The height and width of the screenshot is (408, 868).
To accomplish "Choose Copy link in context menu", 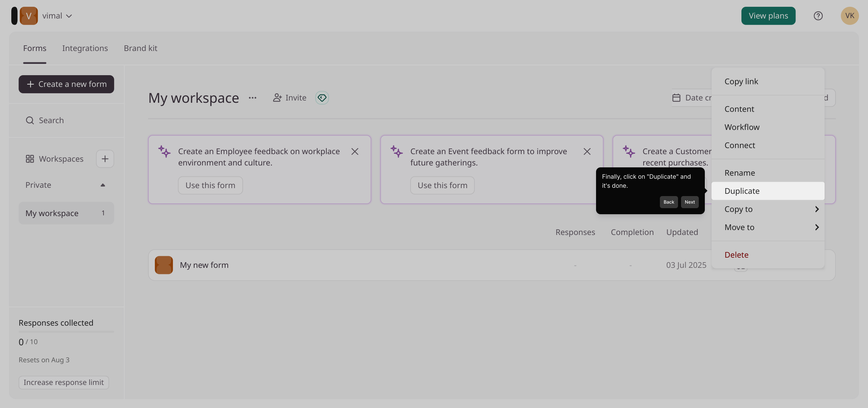I will 768,82.
